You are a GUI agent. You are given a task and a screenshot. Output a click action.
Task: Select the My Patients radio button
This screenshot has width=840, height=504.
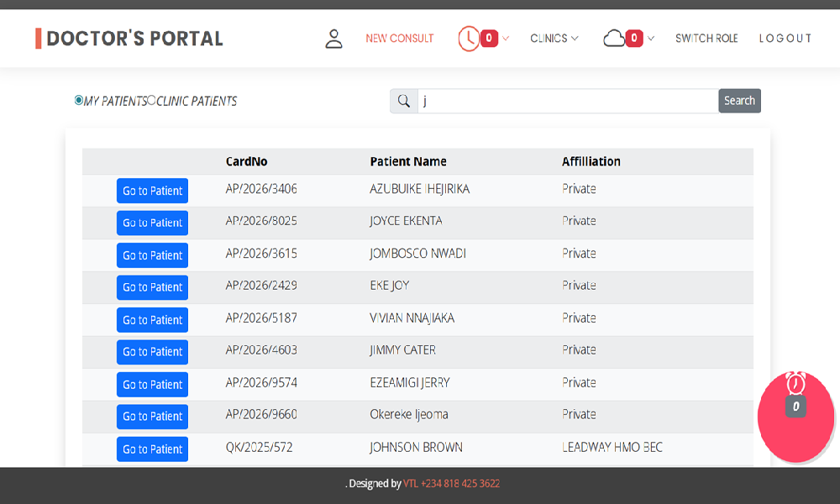(x=79, y=100)
